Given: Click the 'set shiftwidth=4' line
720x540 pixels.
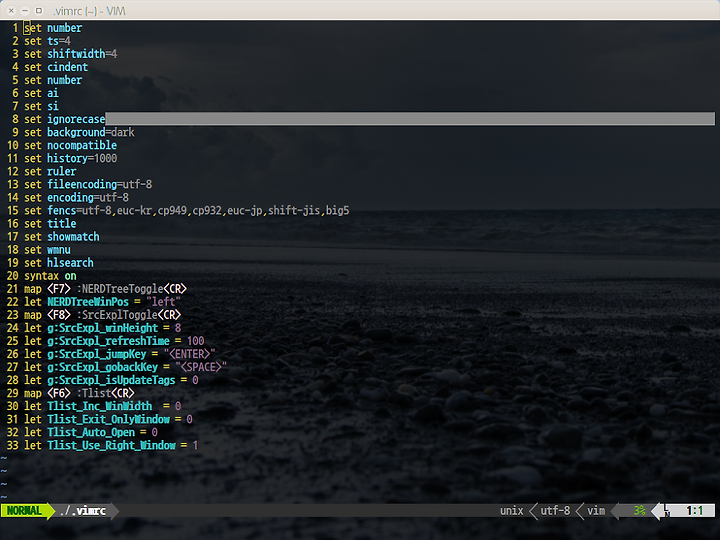Looking at the screenshot, I should (70, 54).
